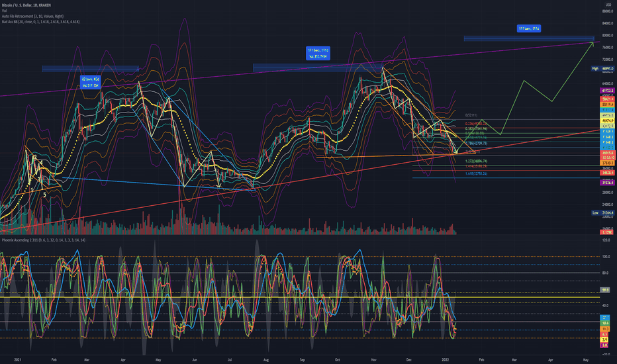Viewport: 617px width, 364px height.
Task: Click the Jun time axis label
Action: (195, 359)
